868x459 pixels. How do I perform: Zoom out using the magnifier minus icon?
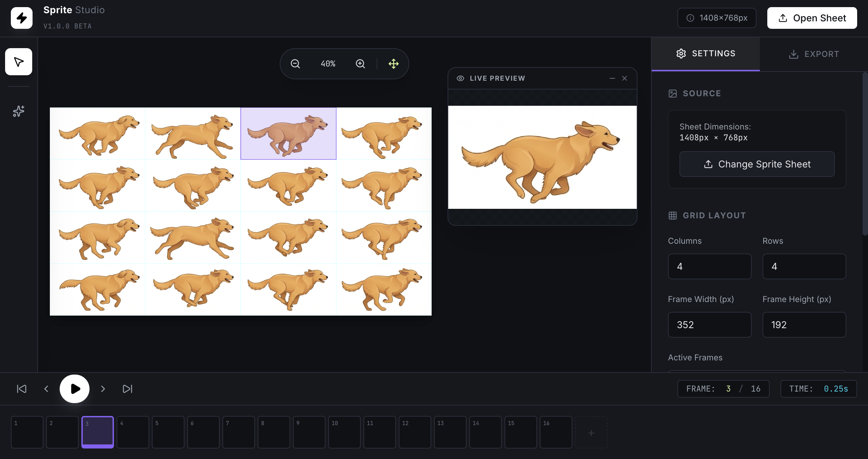pos(295,63)
